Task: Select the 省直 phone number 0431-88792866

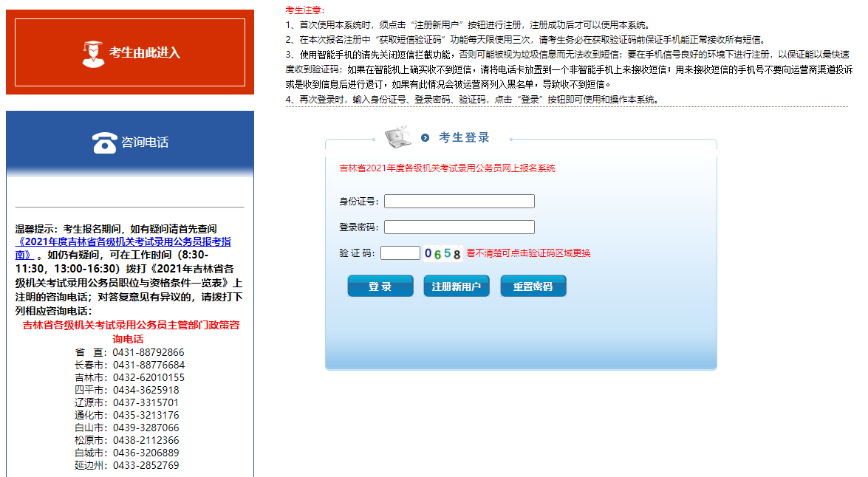Action: tap(148, 352)
